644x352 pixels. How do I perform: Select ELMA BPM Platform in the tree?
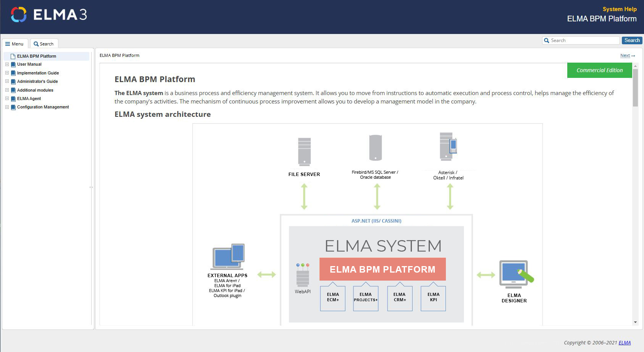click(x=37, y=56)
